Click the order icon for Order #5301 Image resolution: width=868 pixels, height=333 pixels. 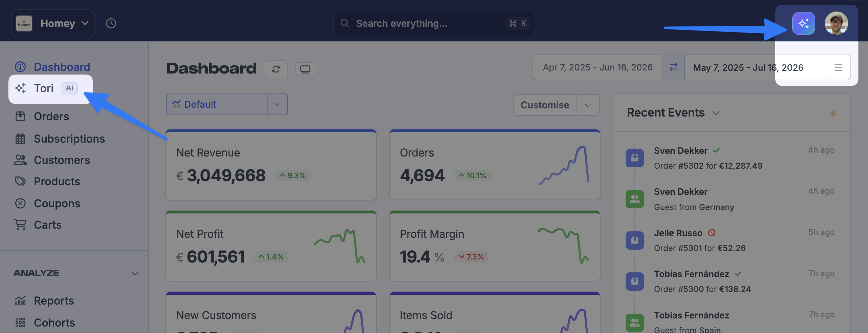tap(635, 240)
